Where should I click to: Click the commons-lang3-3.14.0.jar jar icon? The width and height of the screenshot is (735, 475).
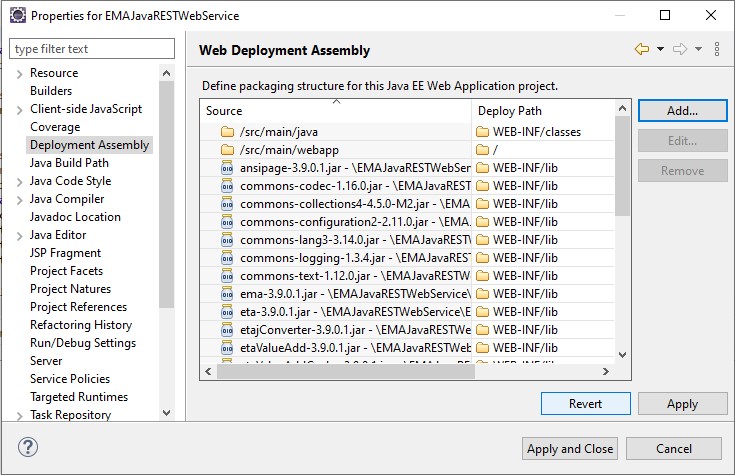pos(227,240)
